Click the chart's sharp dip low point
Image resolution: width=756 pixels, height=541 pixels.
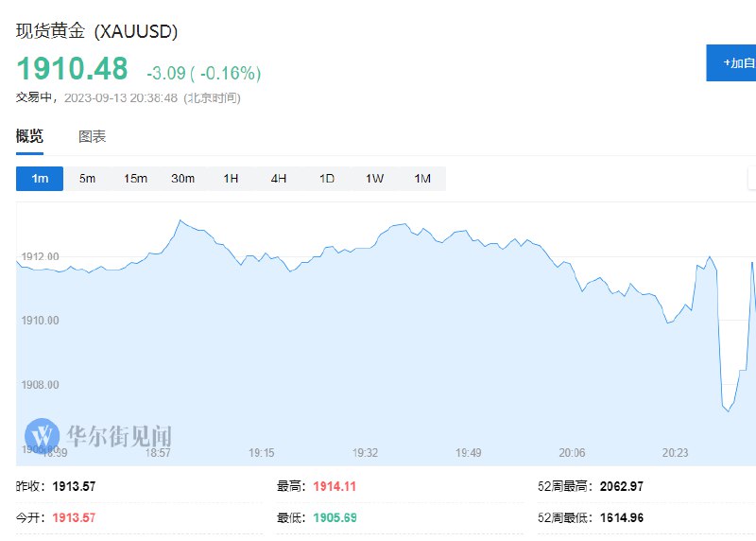click(x=728, y=410)
